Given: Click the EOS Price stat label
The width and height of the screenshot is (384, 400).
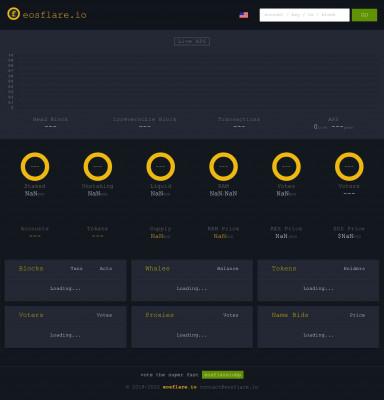Looking at the screenshot, I should pos(349,229).
